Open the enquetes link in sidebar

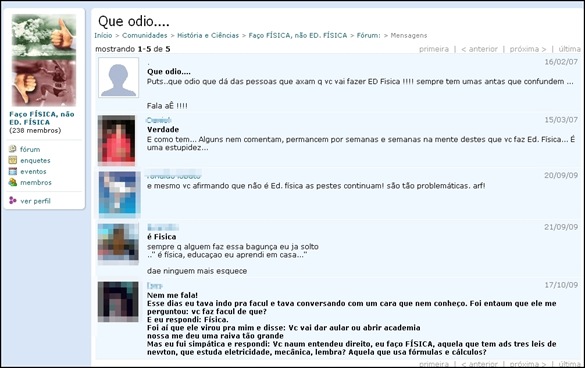pos(35,160)
